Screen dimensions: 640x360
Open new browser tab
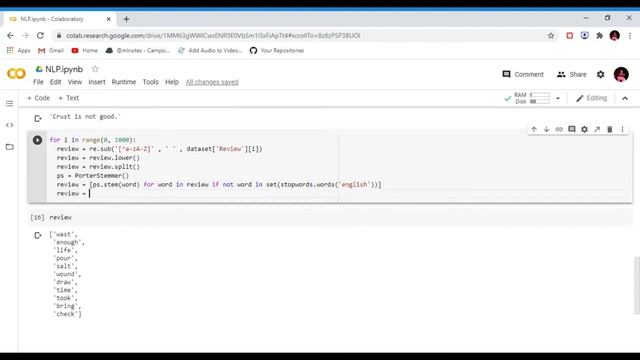127,19
